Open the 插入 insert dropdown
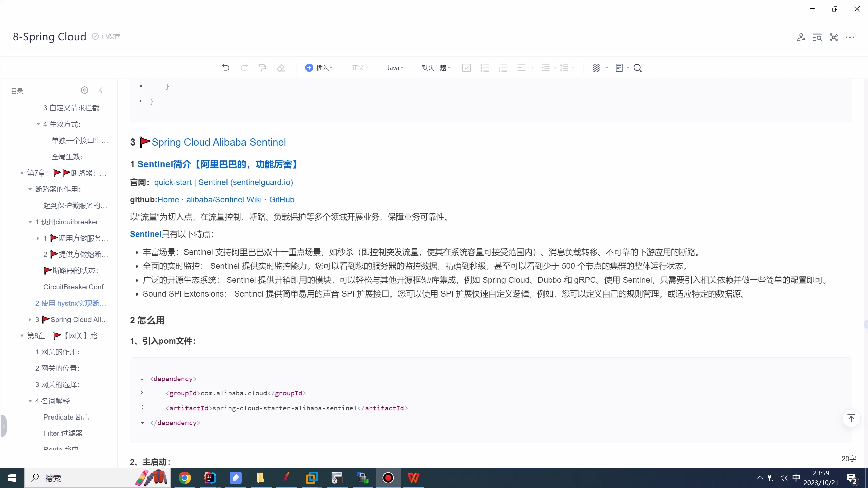The height and width of the screenshot is (488, 868). coord(319,68)
